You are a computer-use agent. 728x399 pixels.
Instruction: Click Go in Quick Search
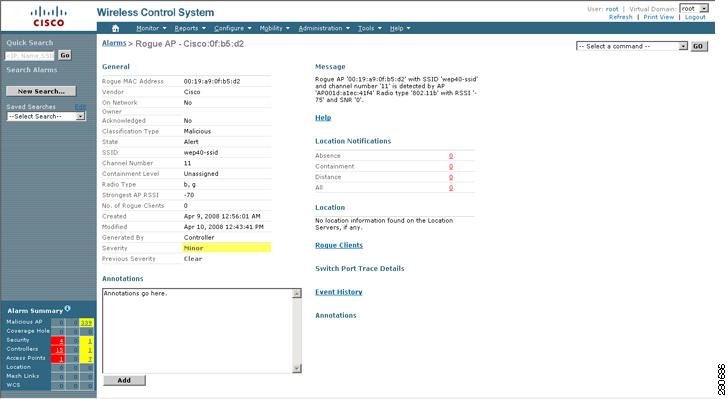[x=65, y=55]
